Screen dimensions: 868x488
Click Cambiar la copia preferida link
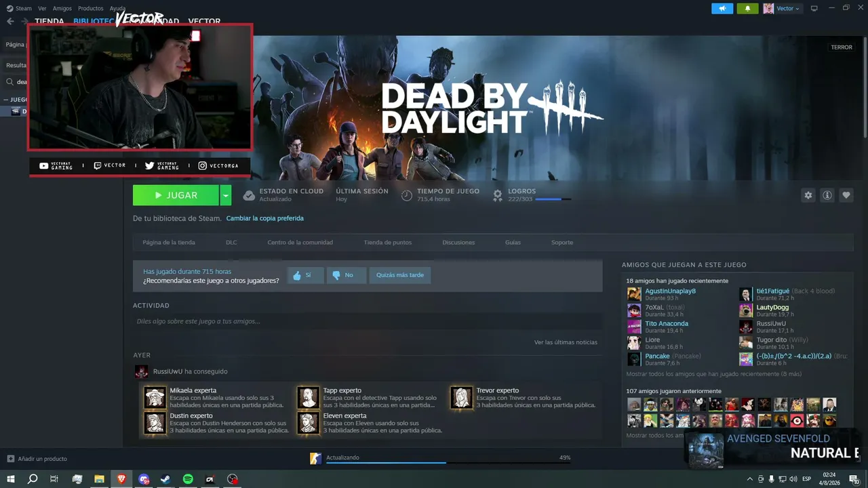pos(264,218)
